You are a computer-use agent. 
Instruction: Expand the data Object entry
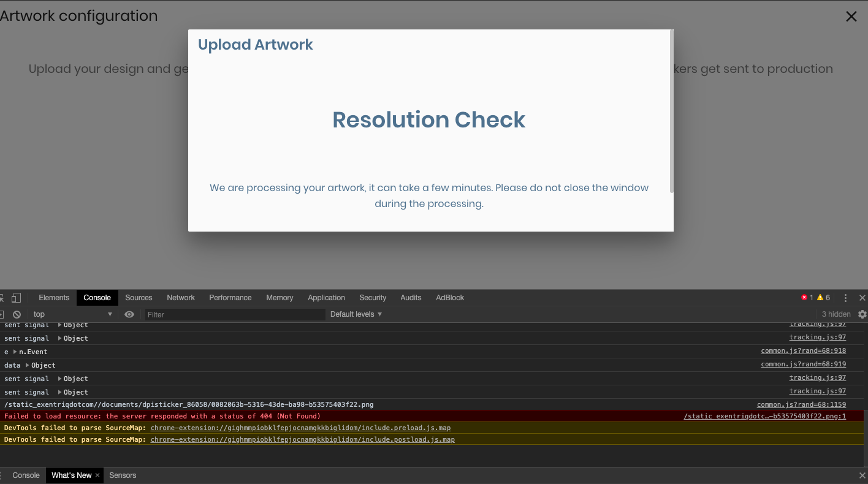28,365
